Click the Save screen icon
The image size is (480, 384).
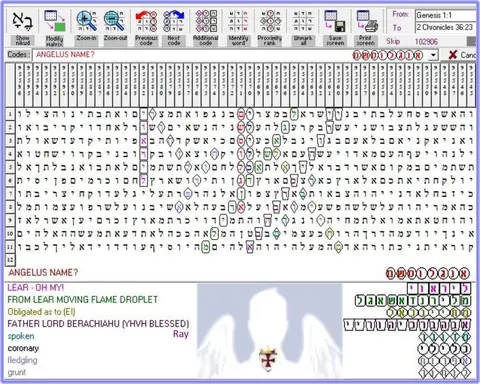(335, 21)
